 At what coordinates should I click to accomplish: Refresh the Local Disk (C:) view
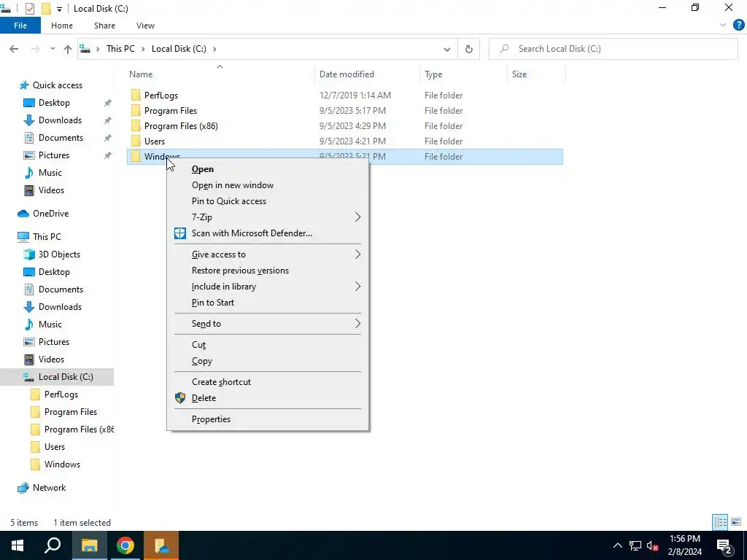pos(469,49)
